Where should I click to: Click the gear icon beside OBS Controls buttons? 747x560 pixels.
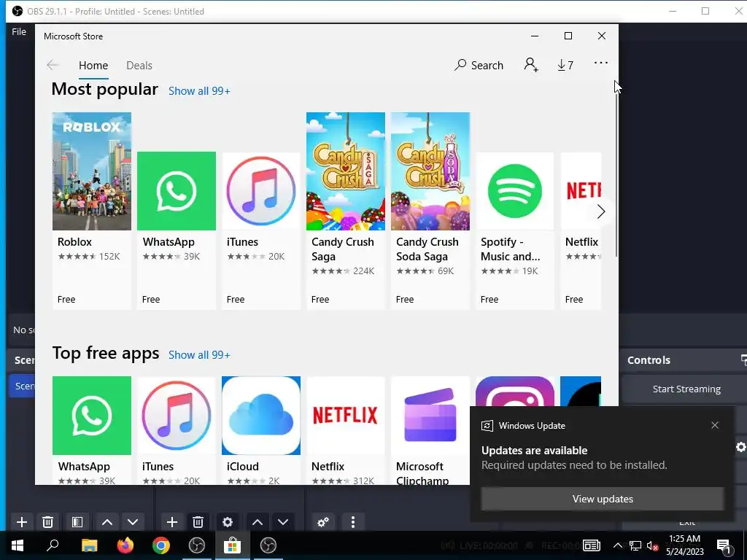tap(741, 447)
